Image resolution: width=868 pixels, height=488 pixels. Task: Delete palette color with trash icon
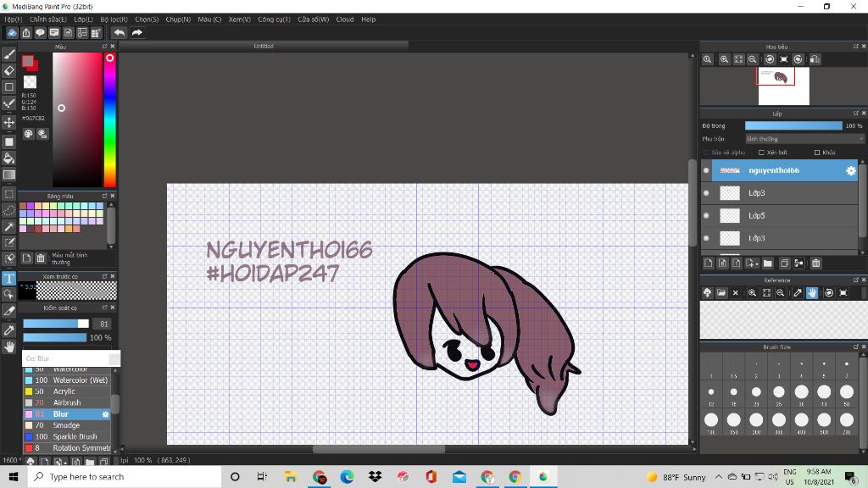coord(41,258)
